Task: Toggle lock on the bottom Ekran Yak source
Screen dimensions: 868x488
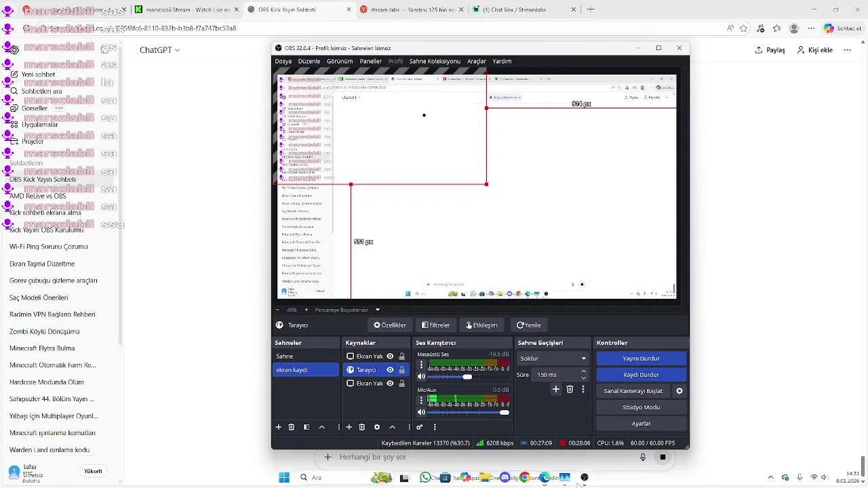Action: pos(401,384)
